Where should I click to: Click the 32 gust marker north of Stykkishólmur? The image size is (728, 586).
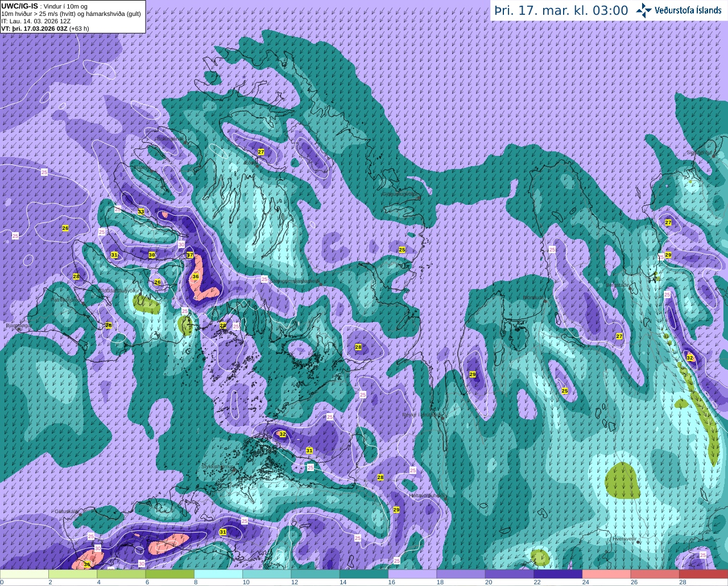pos(283,434)
